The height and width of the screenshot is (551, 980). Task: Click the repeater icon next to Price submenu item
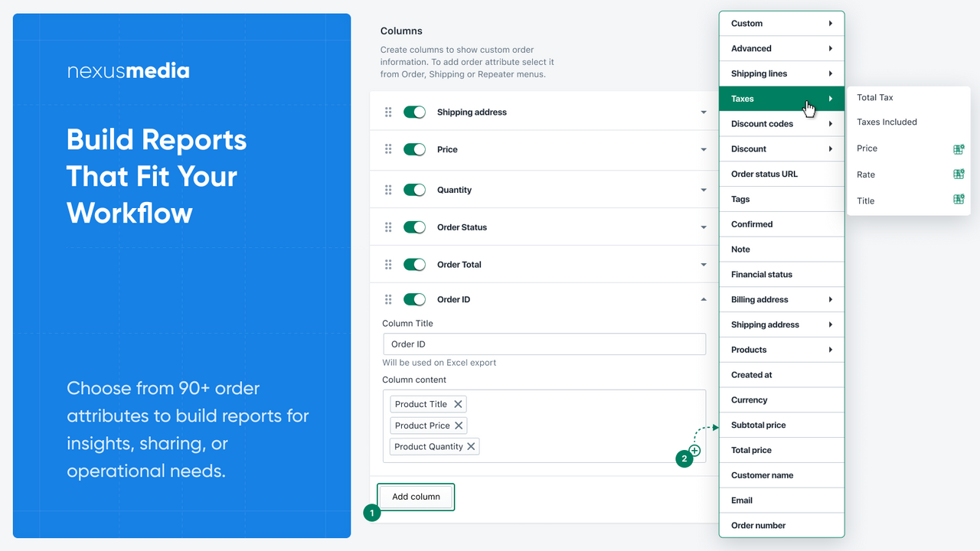click(x=959, y=149)
